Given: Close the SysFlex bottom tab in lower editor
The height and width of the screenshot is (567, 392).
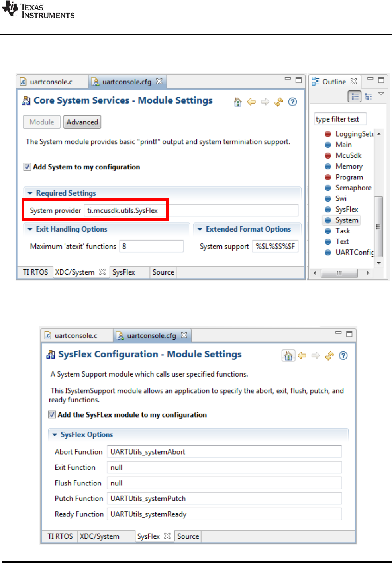Looking at the screenshot, I should tap(167, 536).
